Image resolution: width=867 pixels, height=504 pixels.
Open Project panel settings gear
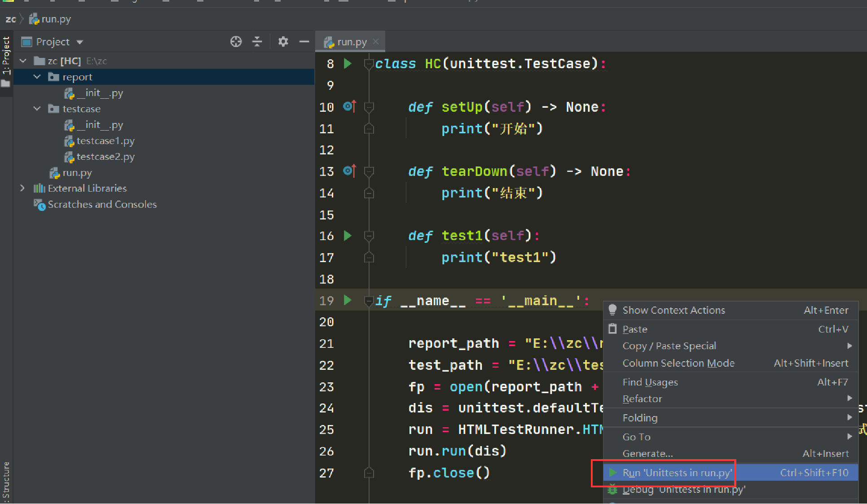[x=283, y=42]
